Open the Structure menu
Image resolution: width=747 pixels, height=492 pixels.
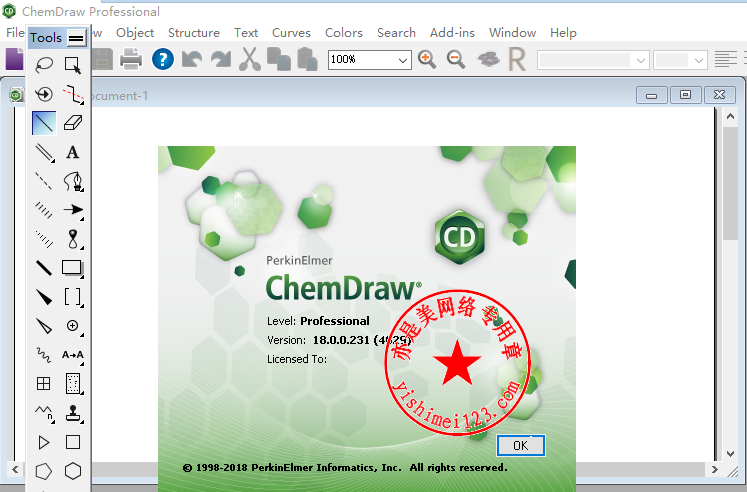coord(193,32)
